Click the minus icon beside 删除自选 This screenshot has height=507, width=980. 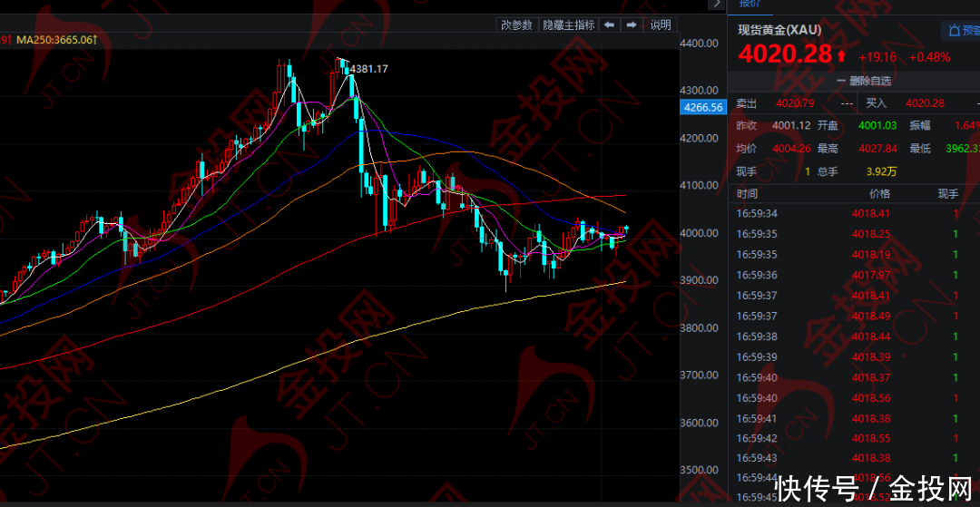point(841,82)
